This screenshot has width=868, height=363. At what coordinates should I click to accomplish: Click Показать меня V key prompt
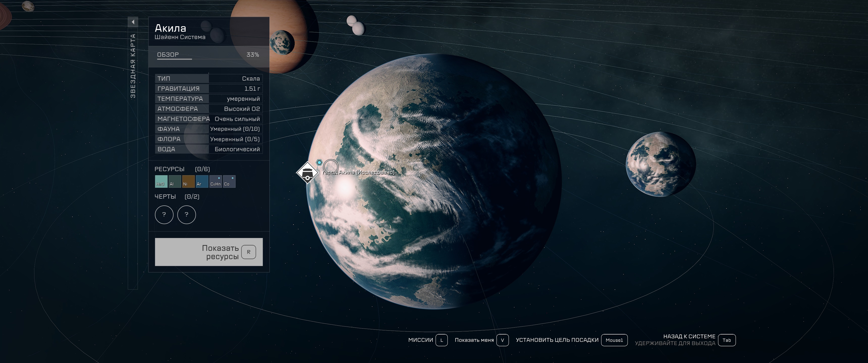coord(502,340)
